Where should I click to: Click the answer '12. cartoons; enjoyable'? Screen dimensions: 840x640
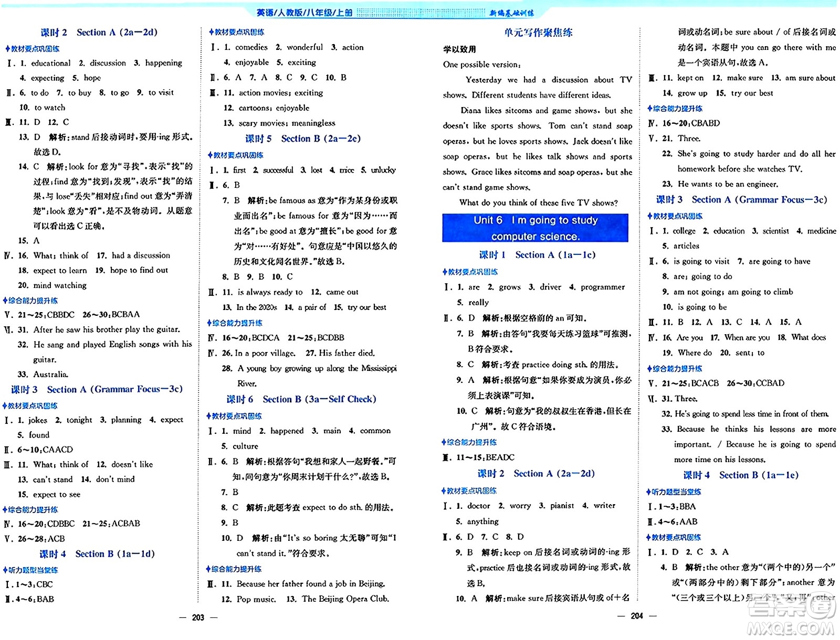coord(266,108)
